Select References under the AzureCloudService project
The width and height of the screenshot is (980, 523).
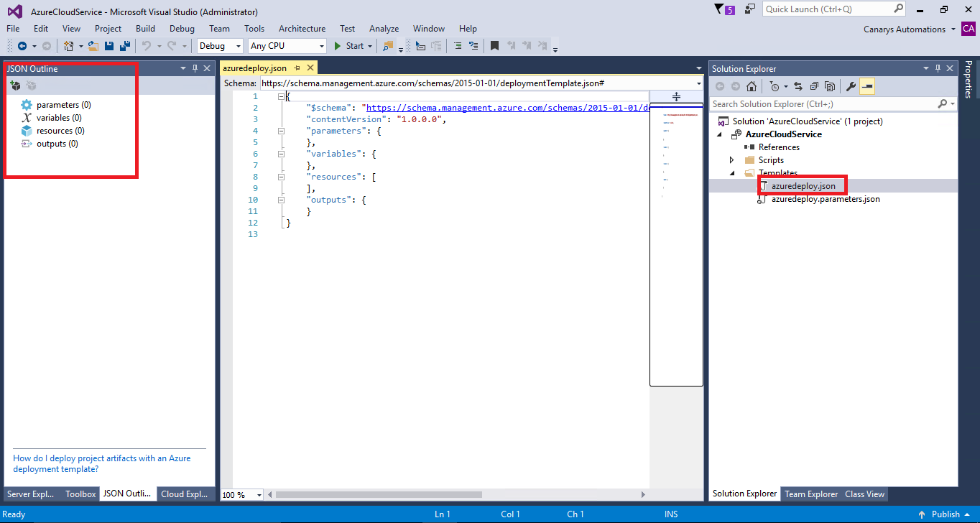(779, 147)
